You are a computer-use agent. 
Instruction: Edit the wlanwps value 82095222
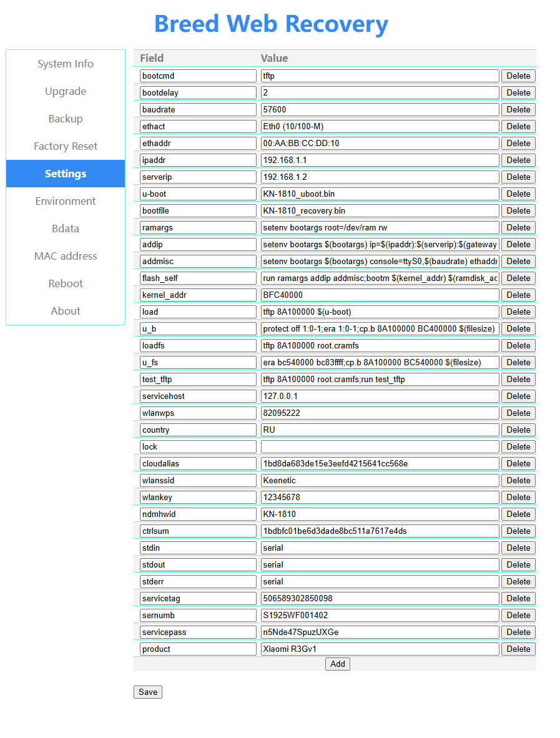(x=380, y=413)
